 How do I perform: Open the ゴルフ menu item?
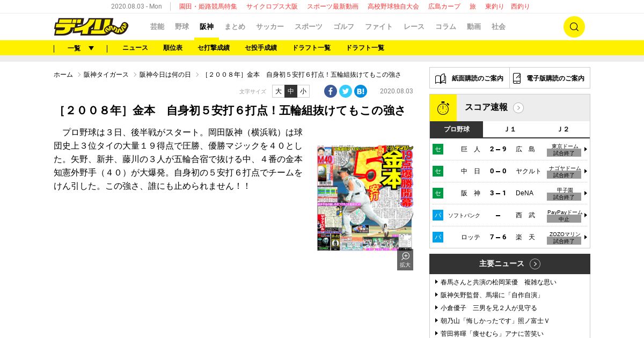tap(343, 27)
